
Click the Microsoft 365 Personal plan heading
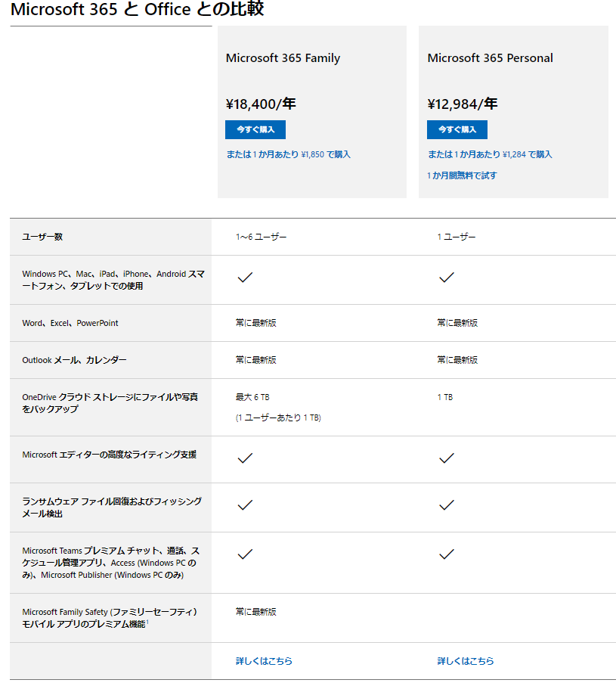(x=490, y=58)
